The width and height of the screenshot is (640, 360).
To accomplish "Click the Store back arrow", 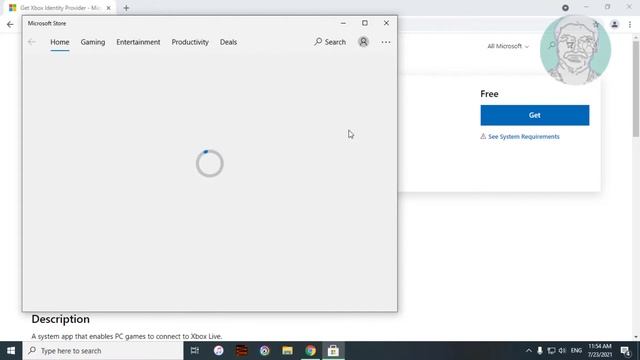I will [32, 42].
